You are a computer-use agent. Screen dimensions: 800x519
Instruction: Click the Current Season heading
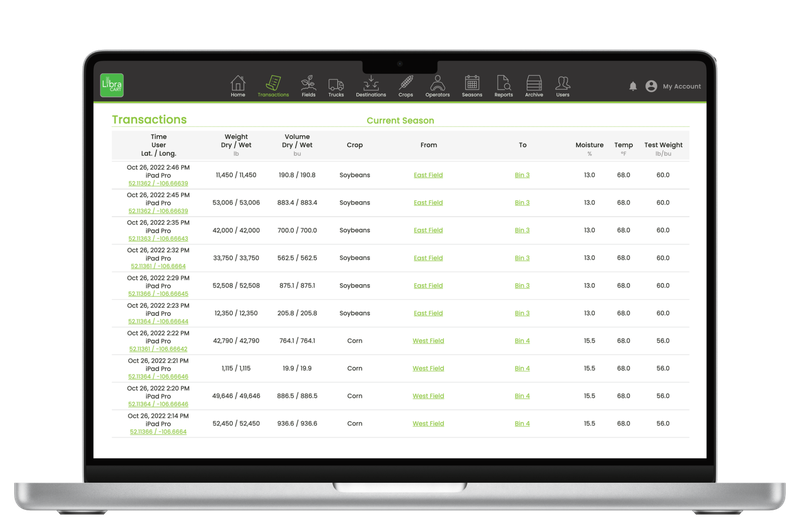pyautogui.click(x=400, y=120)
